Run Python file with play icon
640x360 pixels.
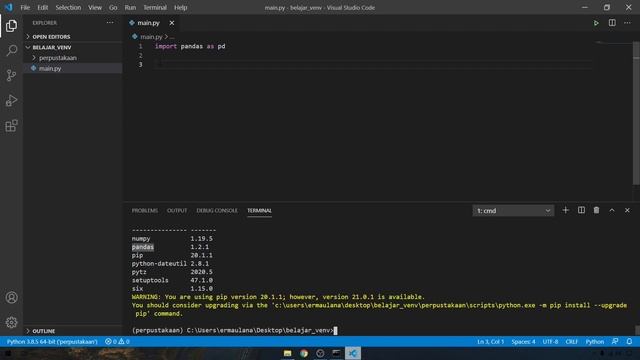pyautogui.click(x=596, y=23)
